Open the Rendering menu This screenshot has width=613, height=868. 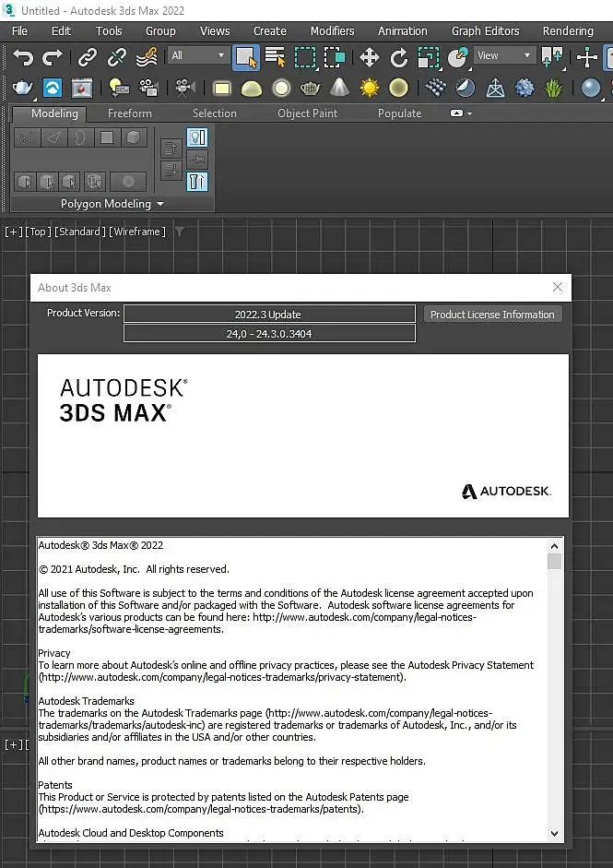(568, 31)
